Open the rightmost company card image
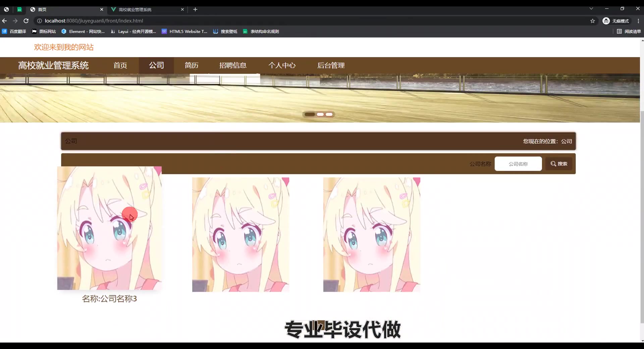 372,235
